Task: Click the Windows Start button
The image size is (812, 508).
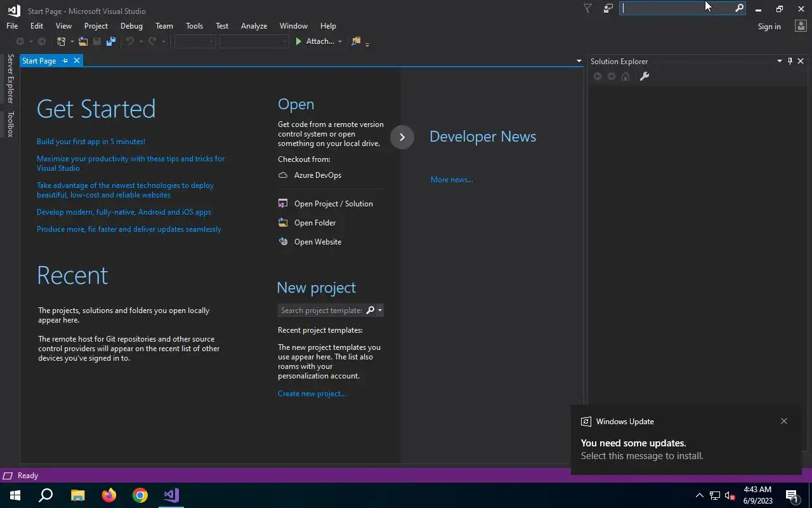Action: [15, 495]
